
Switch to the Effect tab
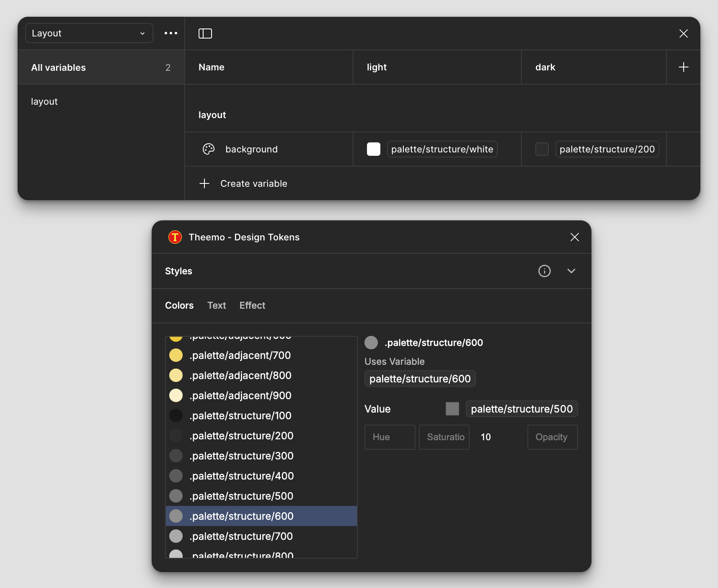click(x=252, y=305)
